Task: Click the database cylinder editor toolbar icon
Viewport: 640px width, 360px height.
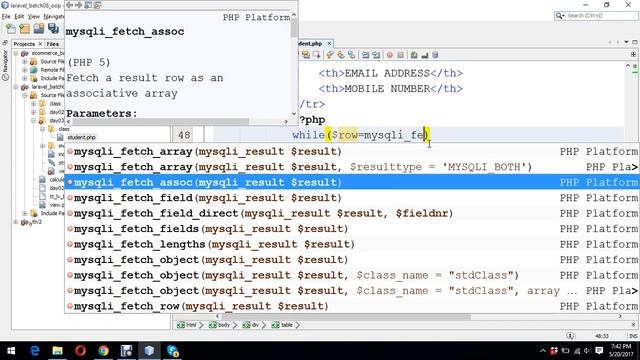Action: pos(435,55)
